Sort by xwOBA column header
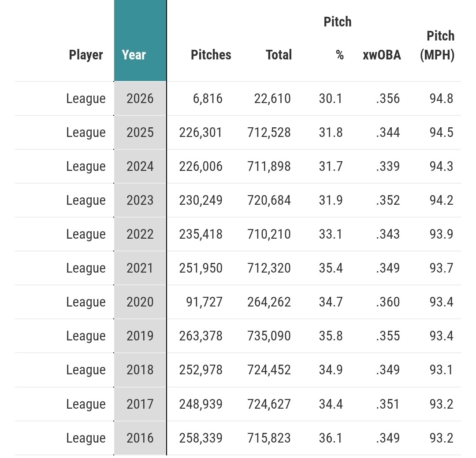Image resolution: width=476 pixels, height=458 pixels. tap(382, 55)
